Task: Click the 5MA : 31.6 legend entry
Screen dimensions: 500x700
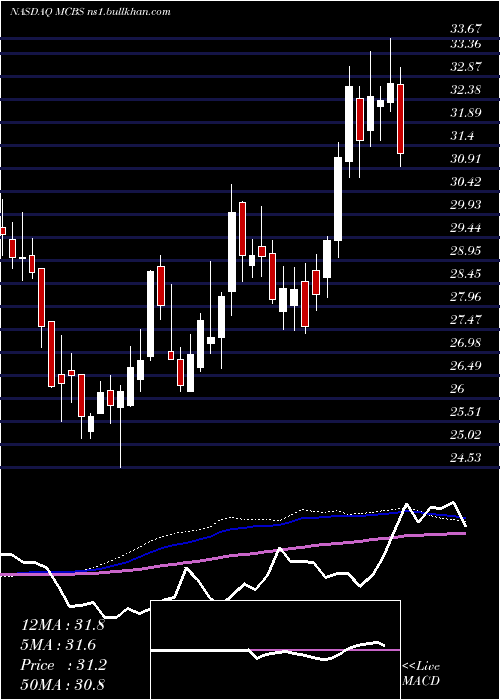Action: pyautogui.click(x=59, y=645)
